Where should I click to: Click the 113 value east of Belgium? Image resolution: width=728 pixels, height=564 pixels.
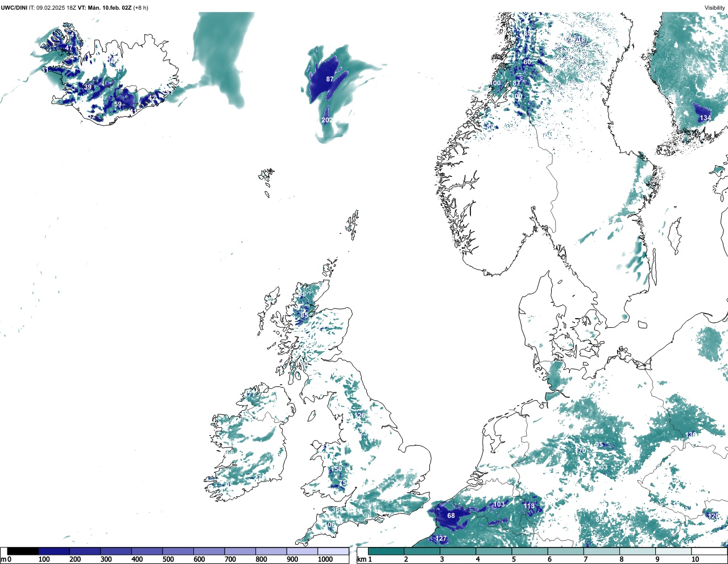530,506
